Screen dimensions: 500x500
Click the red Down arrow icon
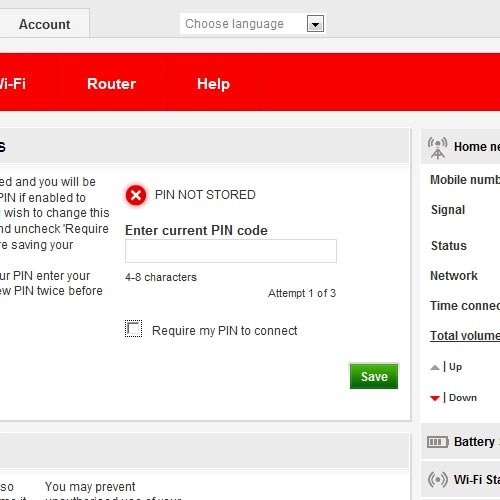[x=435, y=398]
